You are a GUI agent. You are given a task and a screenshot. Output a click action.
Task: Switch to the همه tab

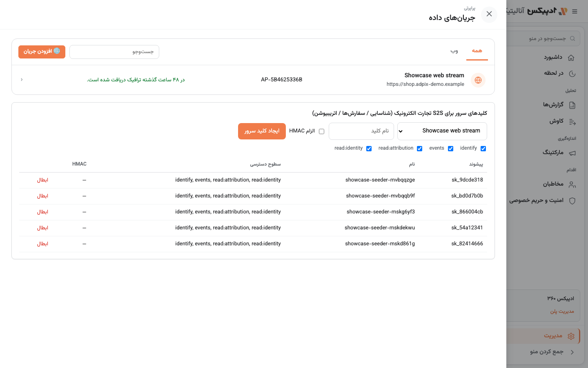coord(477,51)
